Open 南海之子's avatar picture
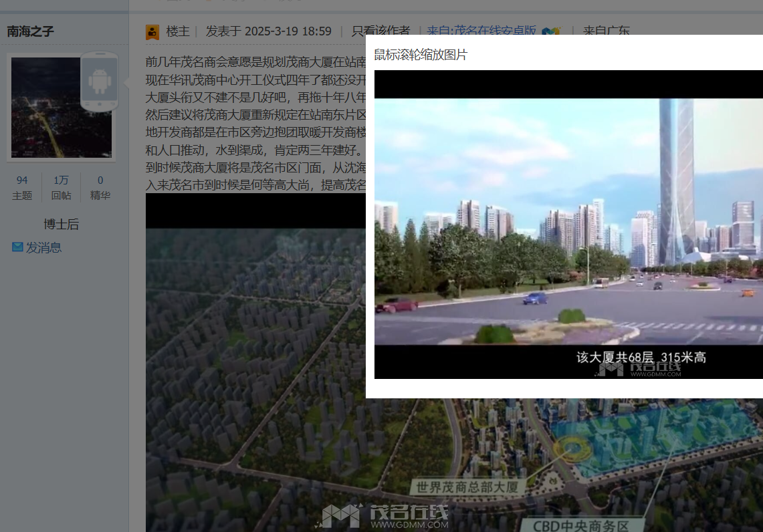The width and height of the screenshot is (763, 532). (x=61, y=108)
